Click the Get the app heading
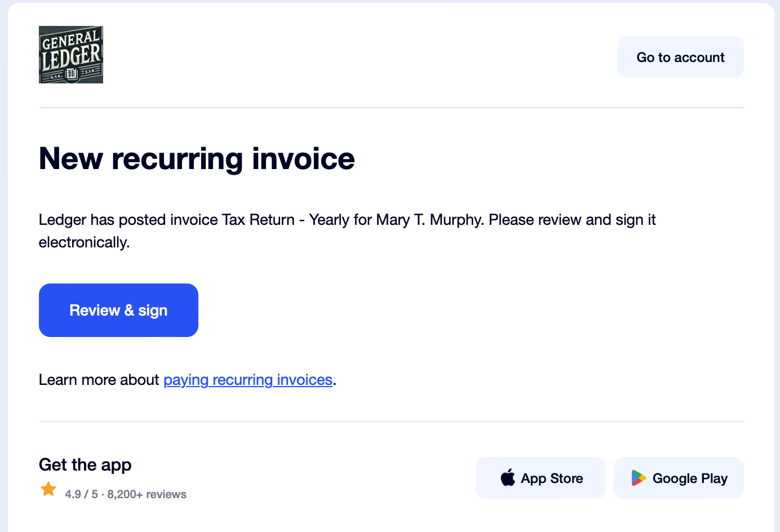The width and height of the screenshot is (780, 532). pos(85,464)
